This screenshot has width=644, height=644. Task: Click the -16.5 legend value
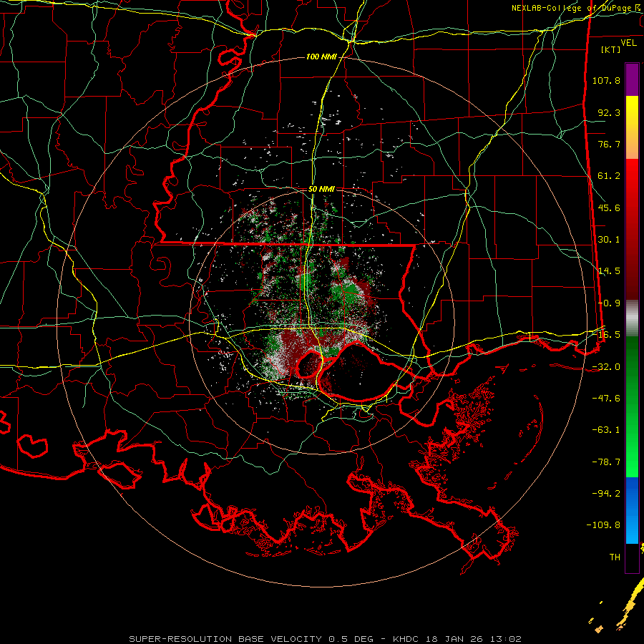coord(606,335)
